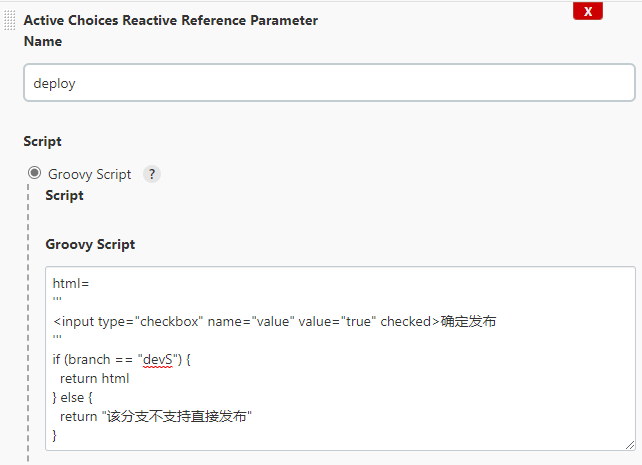Click the 该分支不支持直接发布 return string

(x=176, y=417)
